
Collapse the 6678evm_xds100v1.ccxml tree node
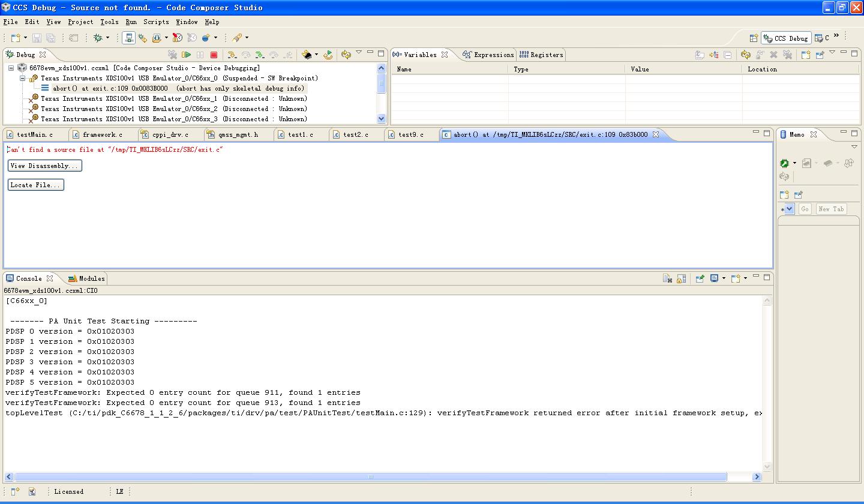tap(11, 68)
